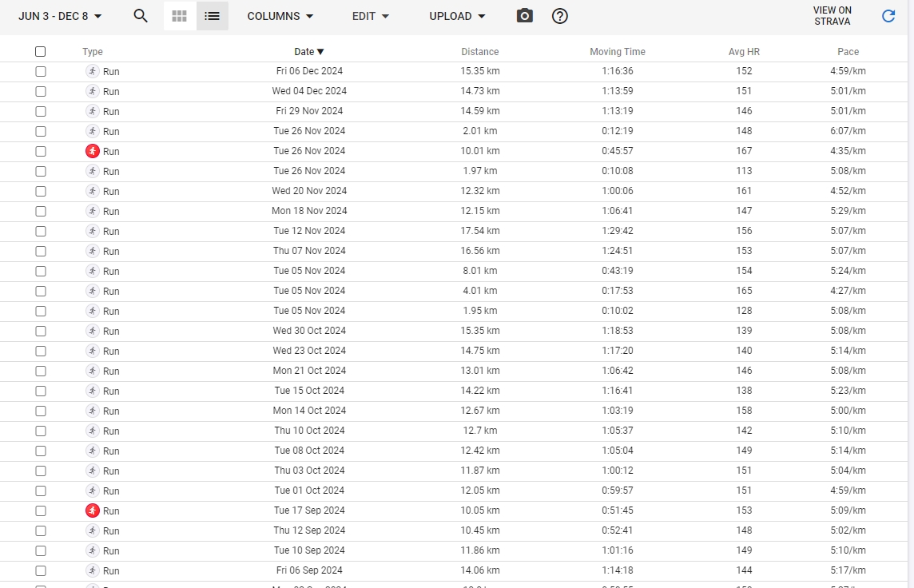Screen dimensions: 914x588
Task: Switch to grid view
Action: [x=180, y=16]
